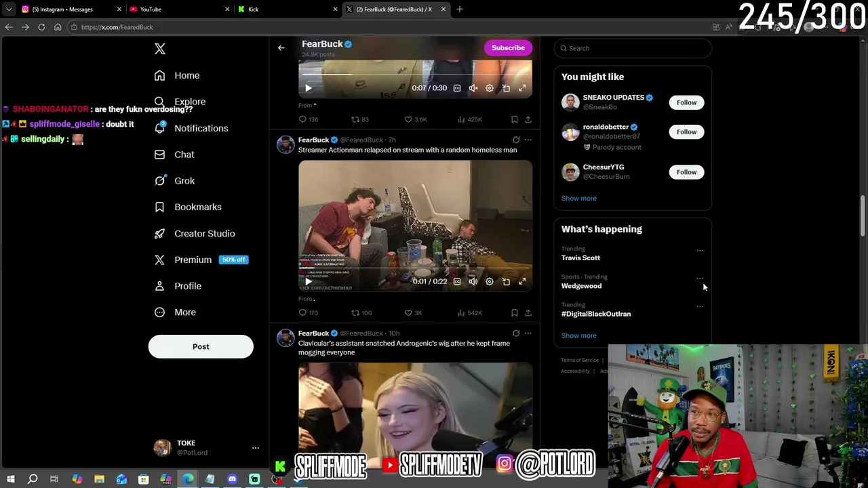Viewport: 868px width, 488px height.
Task: Repost the top post with 83 reposts
Action: (359, 119)
